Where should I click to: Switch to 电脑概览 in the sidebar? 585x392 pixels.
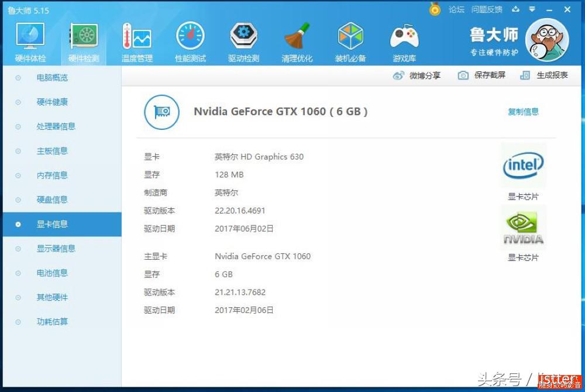[x=52, y=78]
